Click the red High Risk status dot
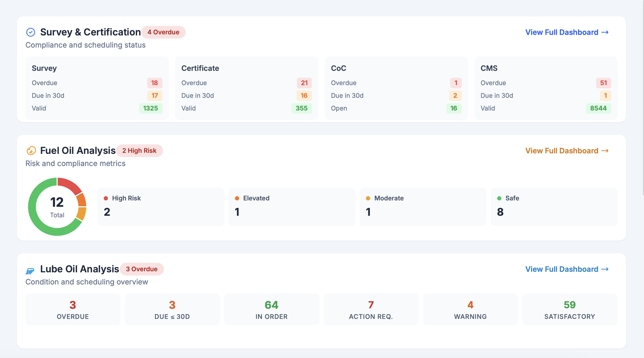 point(106,198)
